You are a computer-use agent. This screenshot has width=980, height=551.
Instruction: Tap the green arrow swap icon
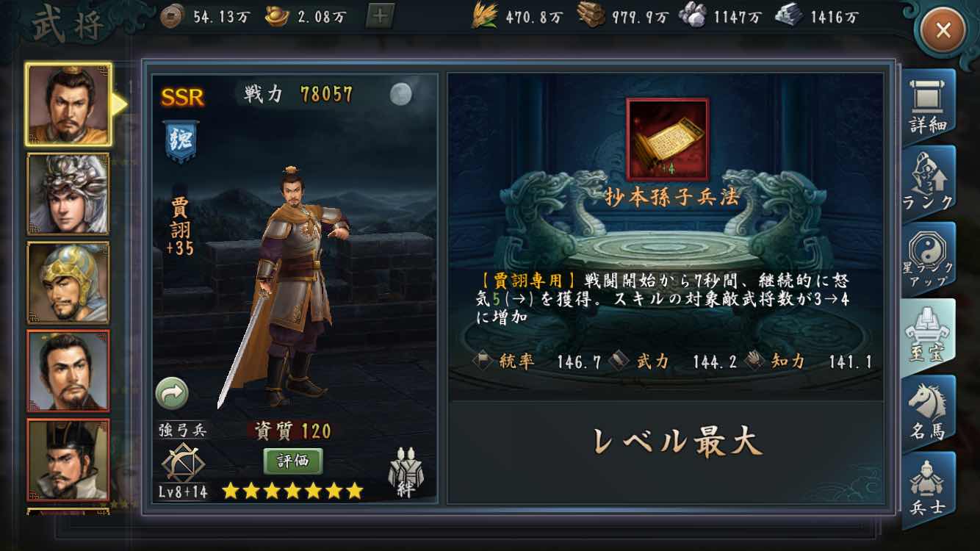[x=172, y=394]
